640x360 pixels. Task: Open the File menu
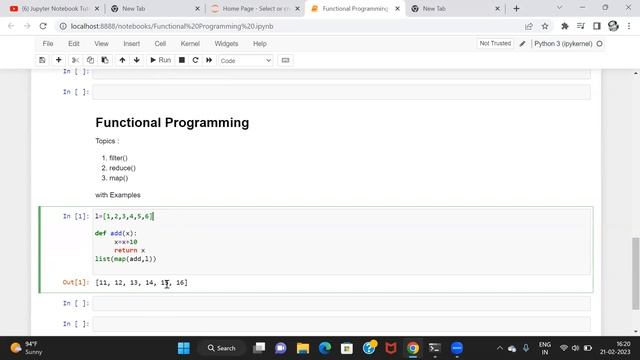[48, 44]
